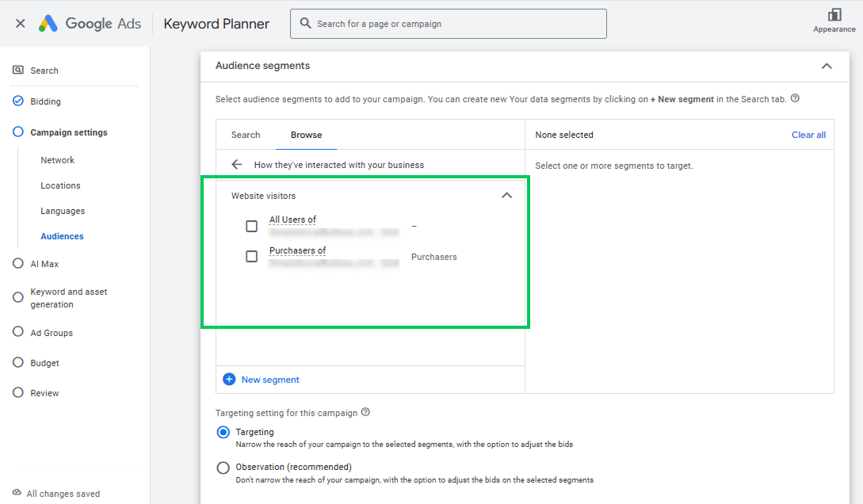Click the Bidding completed checkmark icon
The width and height of the screenshot is (863, 504).
coord(18,101)
